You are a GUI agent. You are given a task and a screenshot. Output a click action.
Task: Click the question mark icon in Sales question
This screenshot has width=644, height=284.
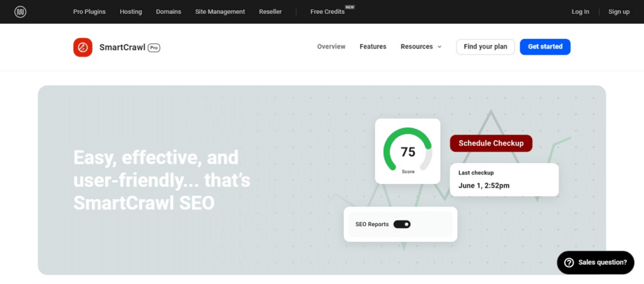(x=569, y=263)
